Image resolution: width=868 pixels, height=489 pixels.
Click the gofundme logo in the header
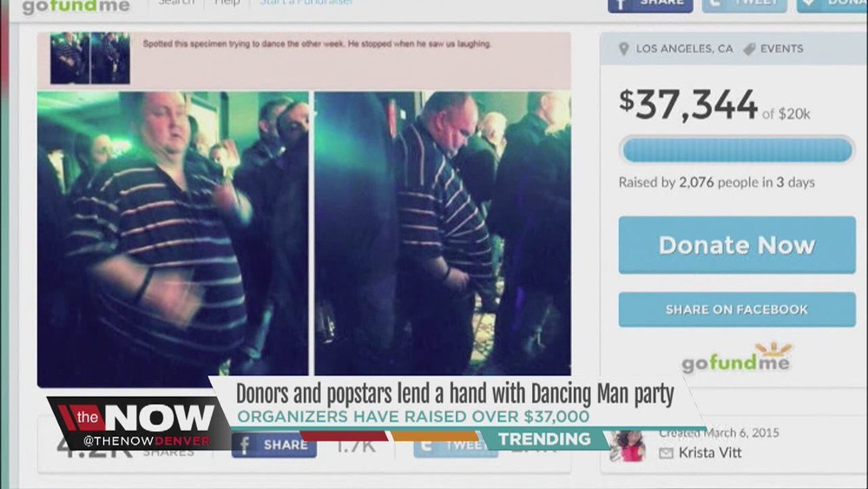(x=76, y=7)
